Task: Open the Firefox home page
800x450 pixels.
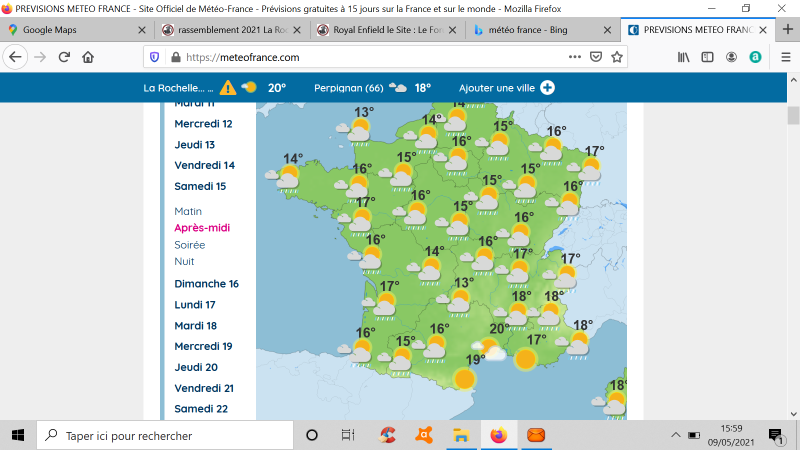Action: point(88,57)
